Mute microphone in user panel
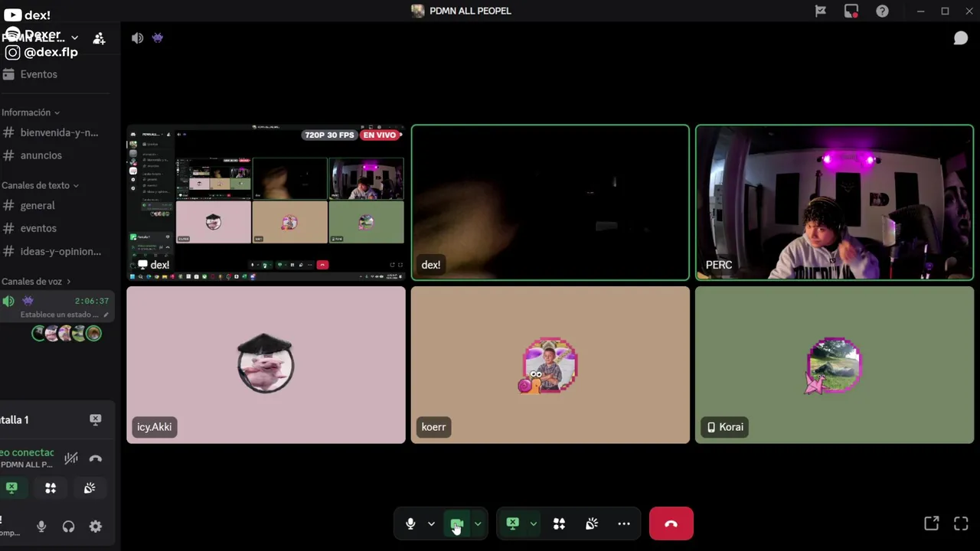 coord(41,527)
